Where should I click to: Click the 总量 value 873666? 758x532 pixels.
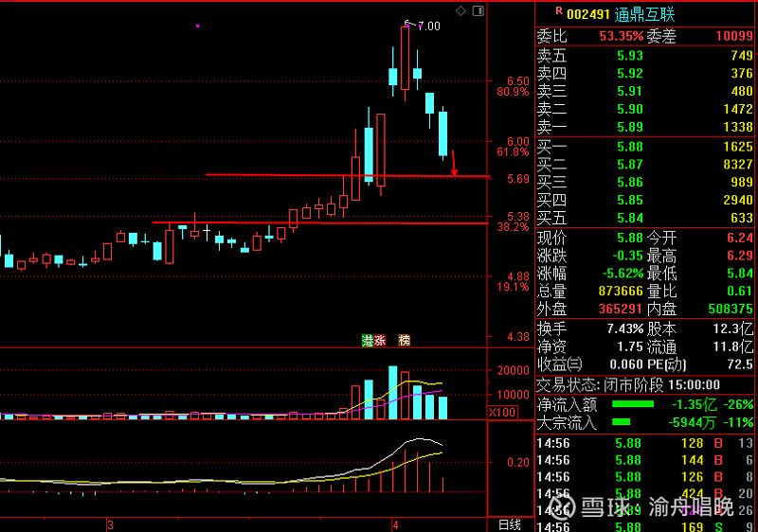tap(621, 292)
